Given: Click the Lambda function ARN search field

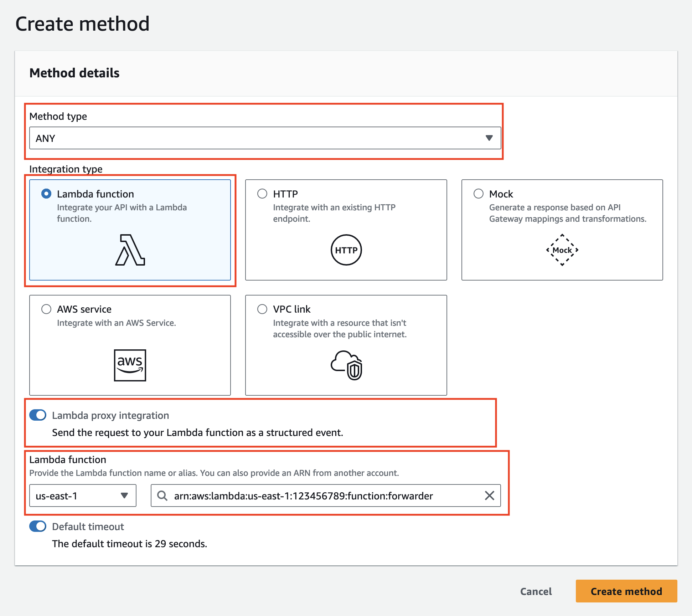Looking at the screenshot, I should [326, 496].
